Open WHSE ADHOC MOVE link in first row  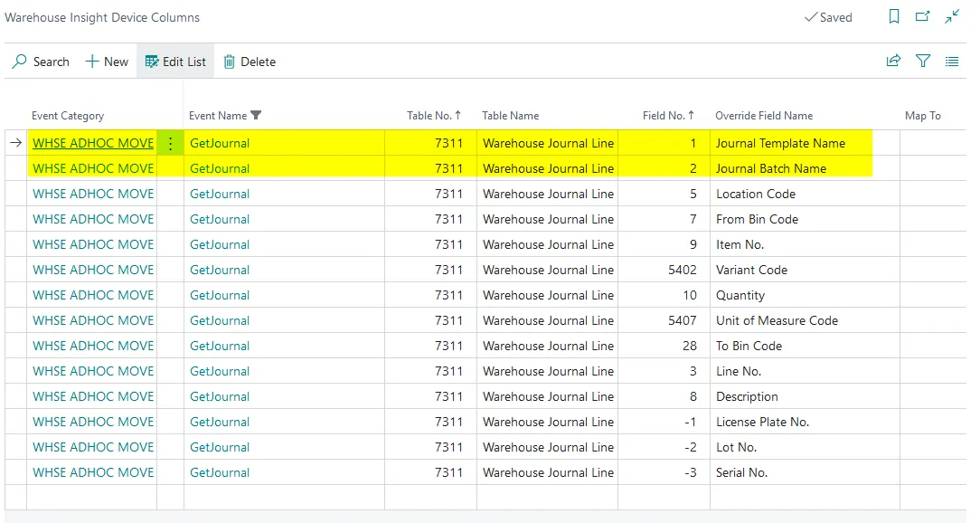[93, 143]
